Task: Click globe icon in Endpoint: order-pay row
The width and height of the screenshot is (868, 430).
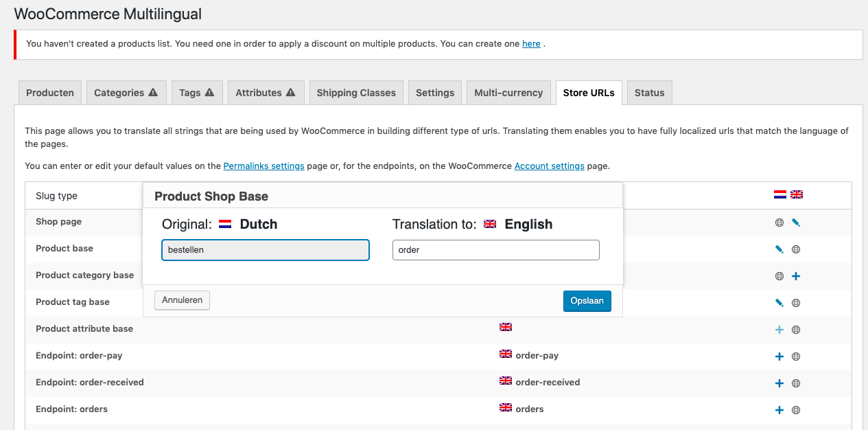Action: (x=796, y=357)
